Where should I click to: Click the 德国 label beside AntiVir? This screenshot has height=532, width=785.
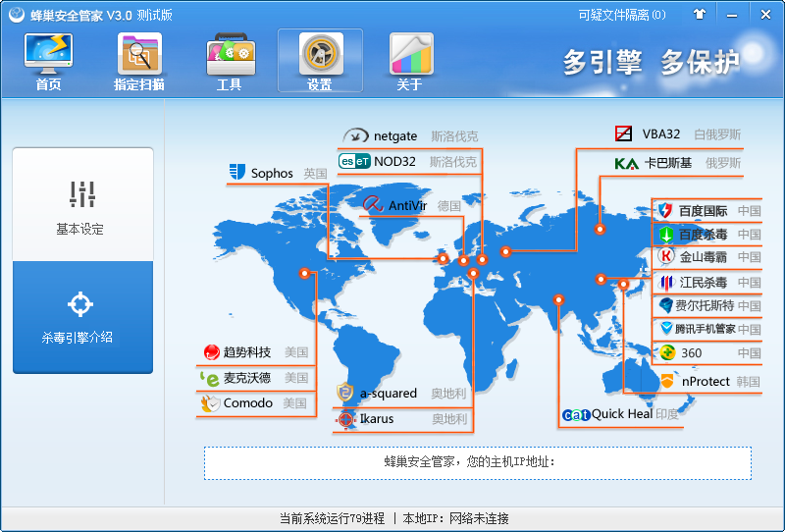pyautogui.click(x=448, y=205)
